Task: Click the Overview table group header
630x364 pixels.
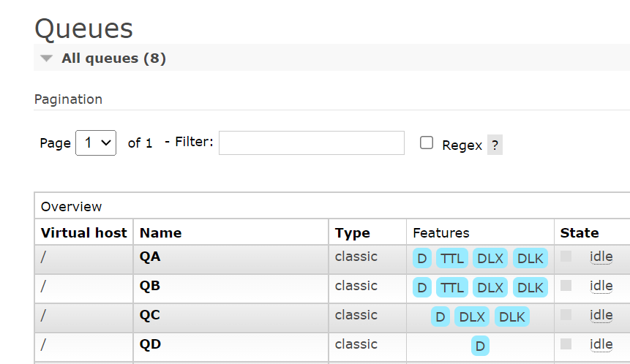Action: tap(72, 207)
